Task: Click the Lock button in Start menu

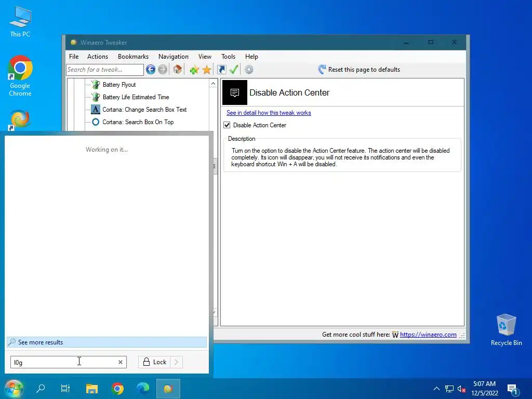Action: [x=155, y=362]
